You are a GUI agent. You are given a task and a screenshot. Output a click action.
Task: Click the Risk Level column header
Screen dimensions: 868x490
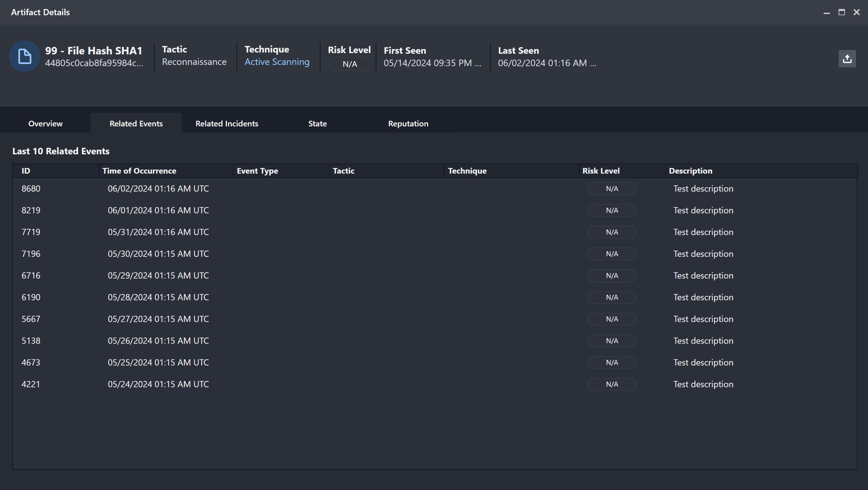point(601,171)
